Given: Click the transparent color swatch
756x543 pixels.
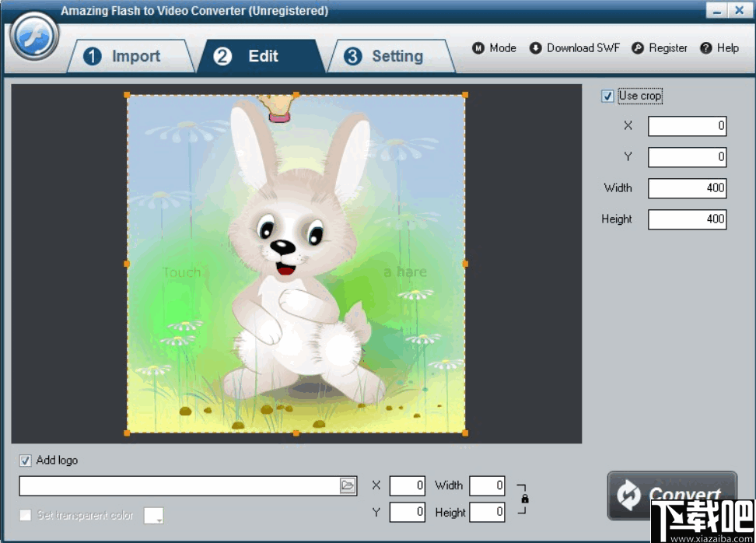Looking at the screenshot, I should click(150, 515).
